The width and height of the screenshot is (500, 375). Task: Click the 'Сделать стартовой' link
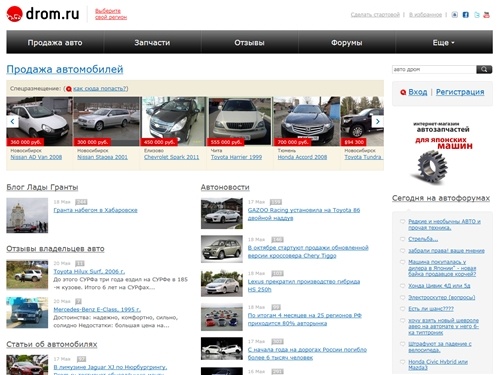[x=375, y=15]
